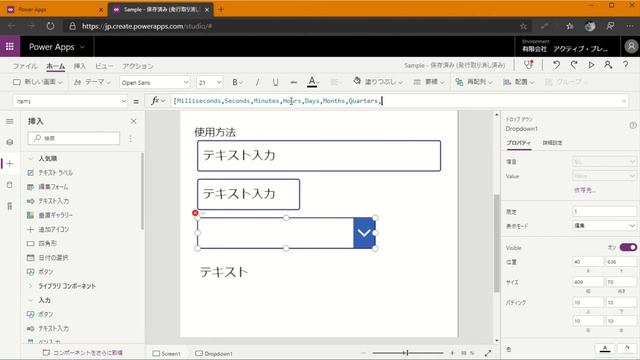Viewport: 640px width, 360px height.
Task: Click the properties pane help icon
Action: [x=633, y=125]
